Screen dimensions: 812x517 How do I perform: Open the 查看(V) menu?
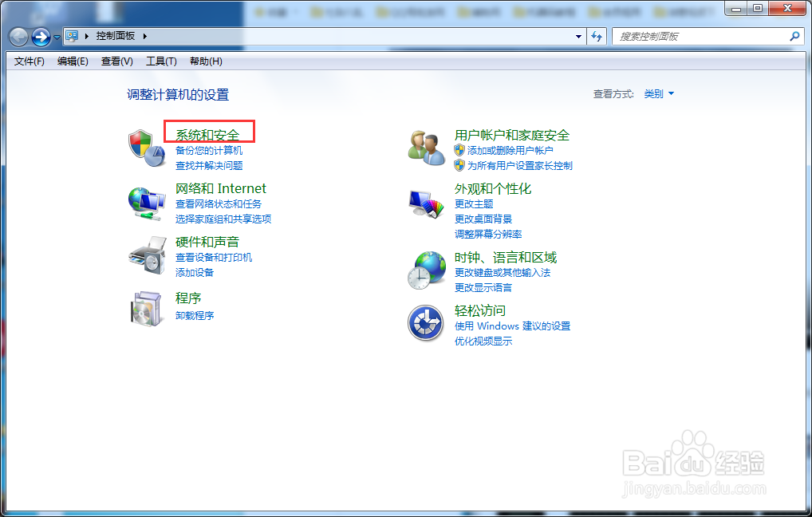pyautogui.click(x=117, y=61)
